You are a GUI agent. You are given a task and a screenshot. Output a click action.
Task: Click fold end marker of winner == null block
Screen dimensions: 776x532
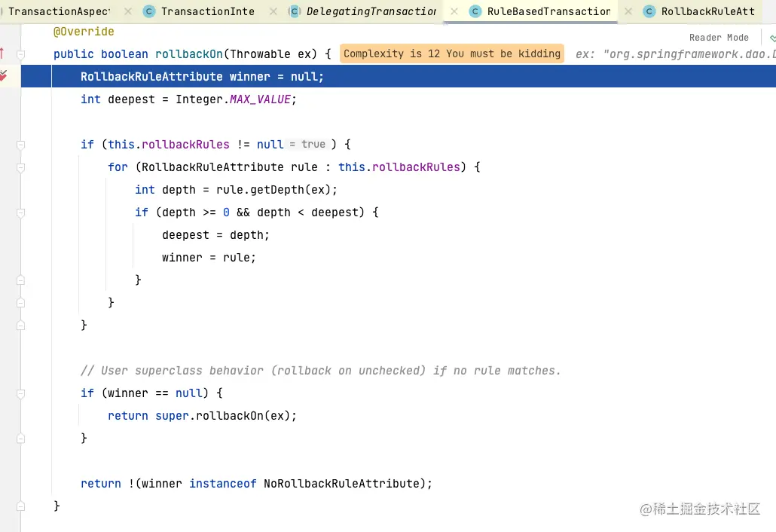coord(21,439)
